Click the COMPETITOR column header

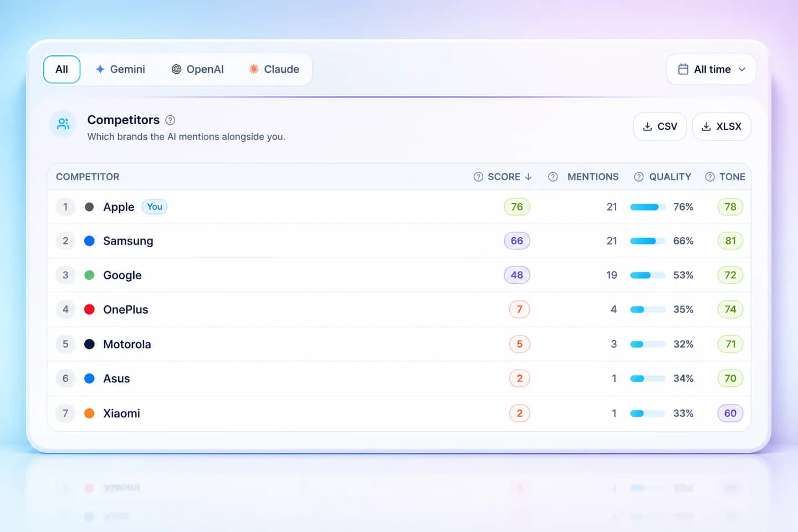pyautogui.click(x=88, y=177)
